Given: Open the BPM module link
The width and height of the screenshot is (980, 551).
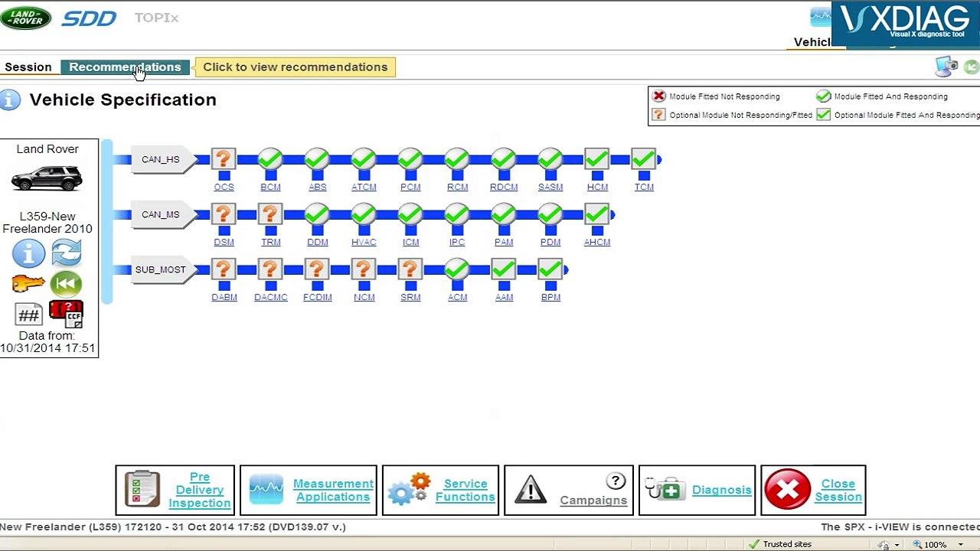Looking at the screenshot, I should coord(550,297).
